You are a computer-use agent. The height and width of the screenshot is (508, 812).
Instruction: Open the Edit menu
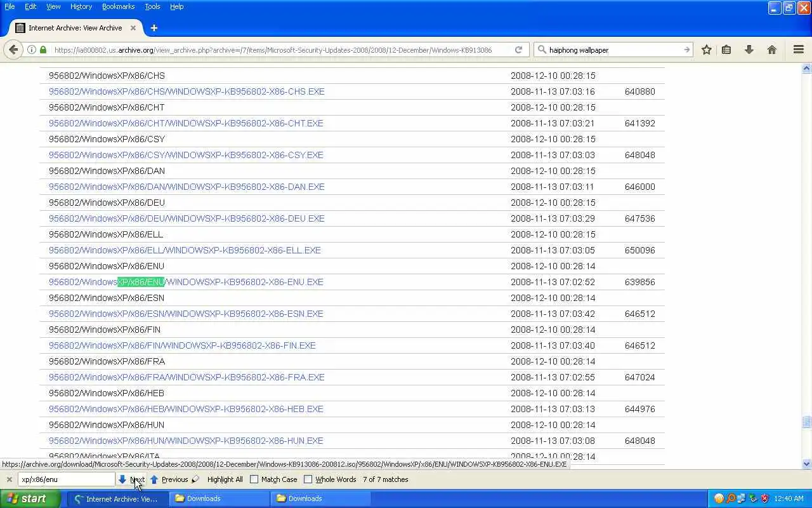point(30,6)
